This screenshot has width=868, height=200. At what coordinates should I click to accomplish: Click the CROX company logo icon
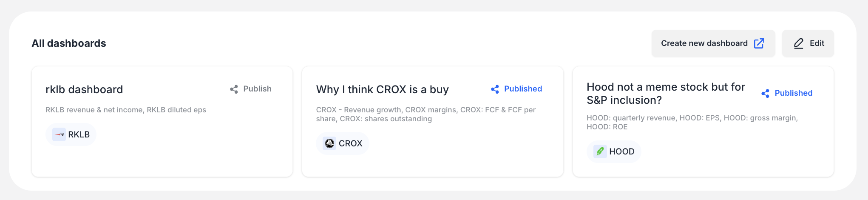[x=329, y=143]
